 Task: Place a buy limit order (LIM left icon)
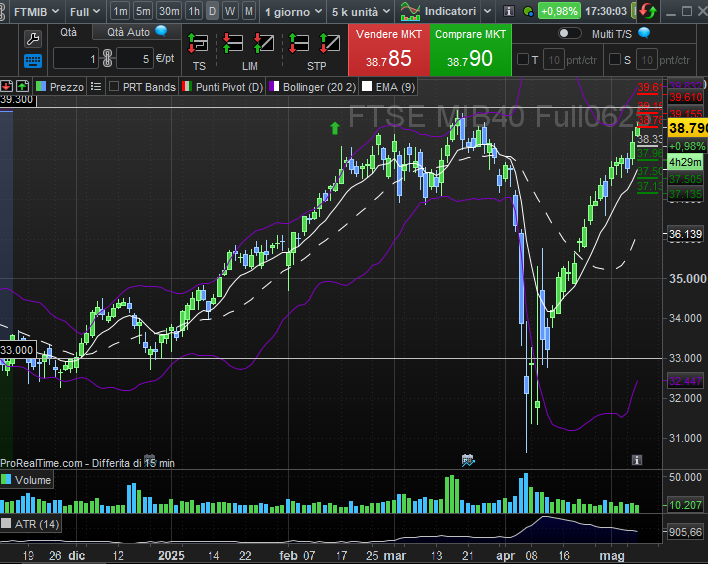click(x=233, y=44)
